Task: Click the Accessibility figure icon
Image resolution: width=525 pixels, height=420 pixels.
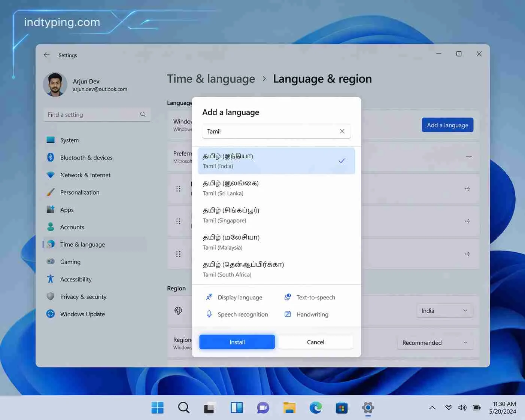Action: (x=51, y=279)
